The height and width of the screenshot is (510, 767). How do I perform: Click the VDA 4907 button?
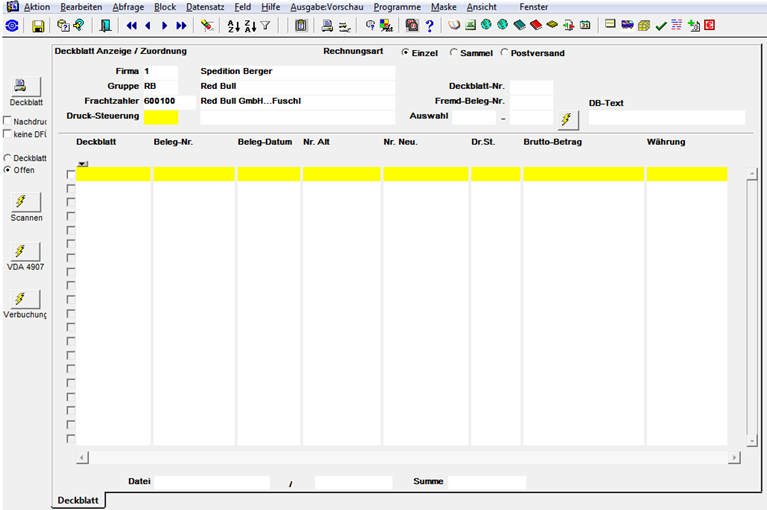(26, 251)
